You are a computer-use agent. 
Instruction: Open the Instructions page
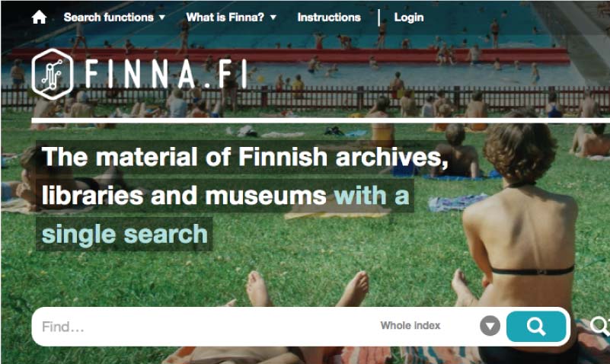coord(329,17)
